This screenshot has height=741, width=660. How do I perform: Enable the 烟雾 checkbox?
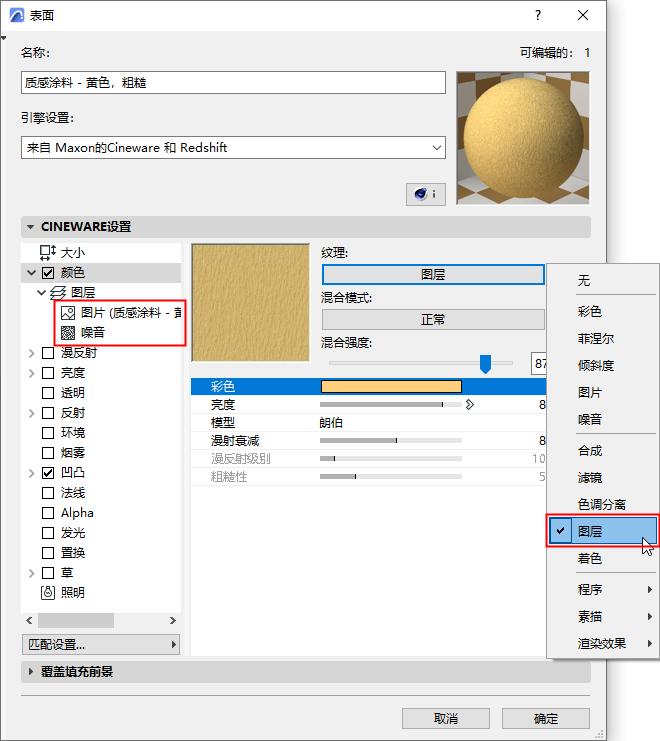point(48,453)
